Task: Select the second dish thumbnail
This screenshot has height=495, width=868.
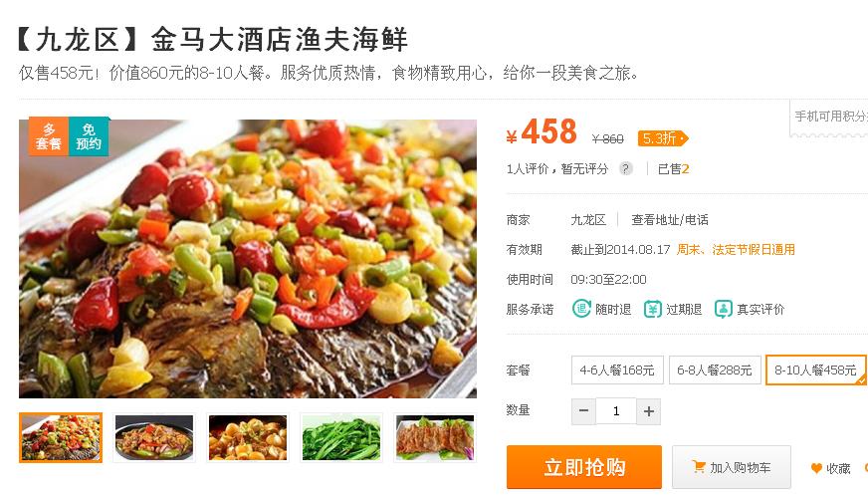Action: click(154, 437)
